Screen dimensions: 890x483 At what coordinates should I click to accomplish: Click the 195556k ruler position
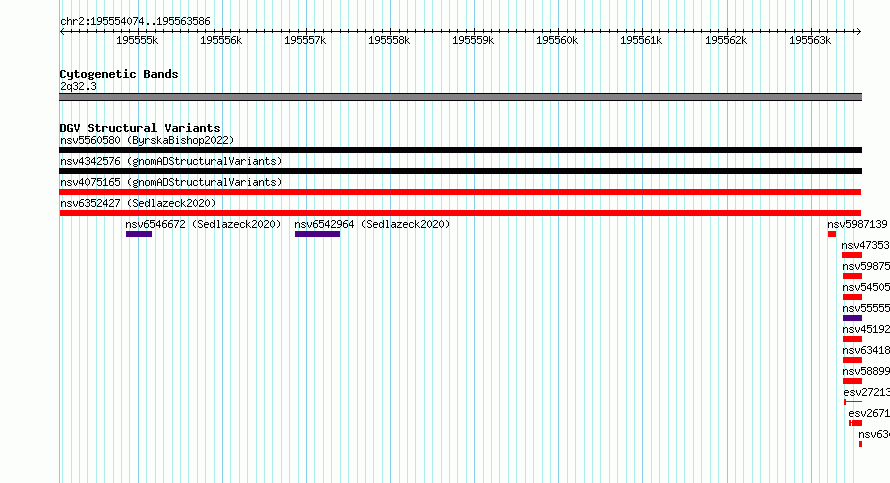click(x=221, y=40)
